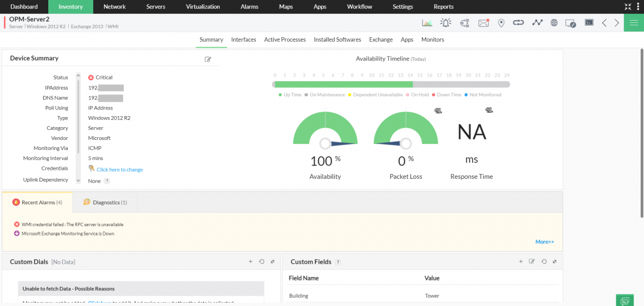Click the globe browse icon
644x306 pixels.
tap(554, 23)
